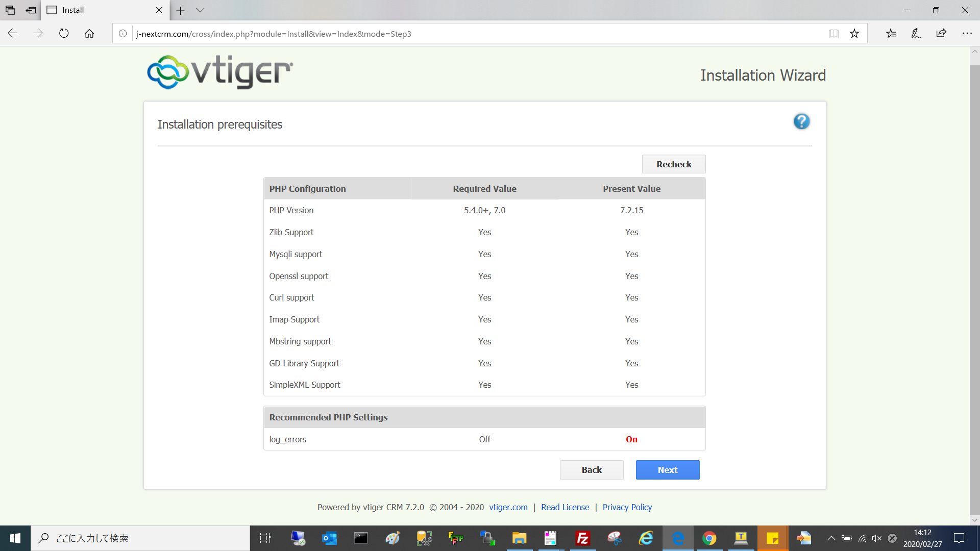Open browser settings and more menu

[x=967, y=34]
